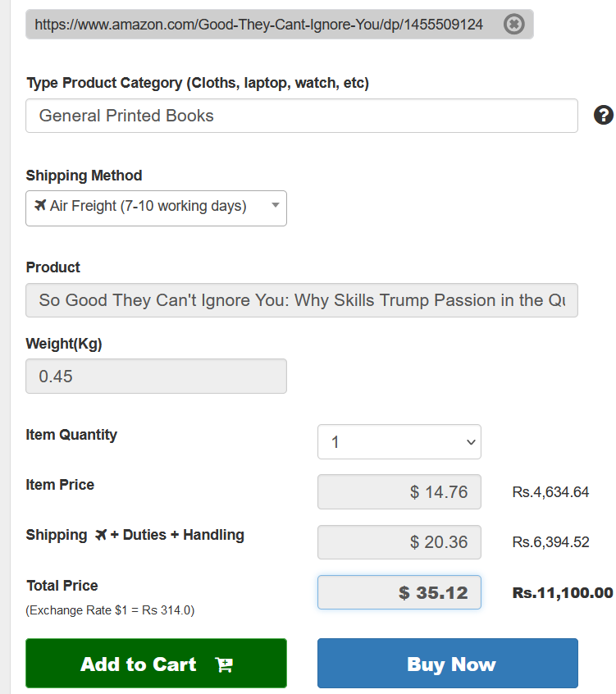Click the Product label above the title field

(52, 267)
